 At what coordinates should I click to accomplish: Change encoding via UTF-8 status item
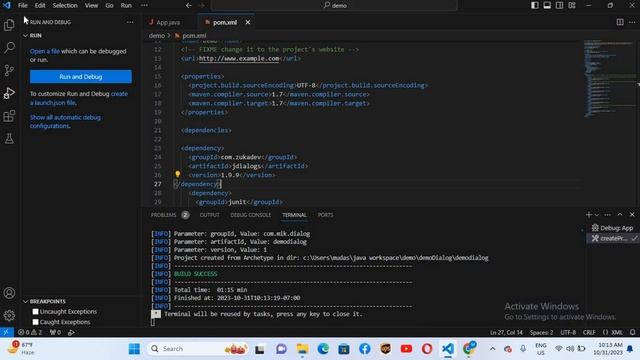pyautogui.click(x=568, y=332)
